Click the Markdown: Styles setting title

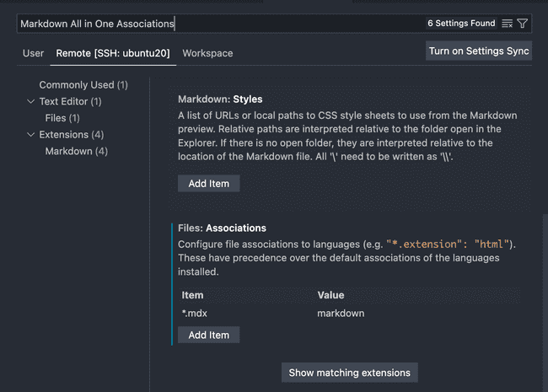coord(220,99)
